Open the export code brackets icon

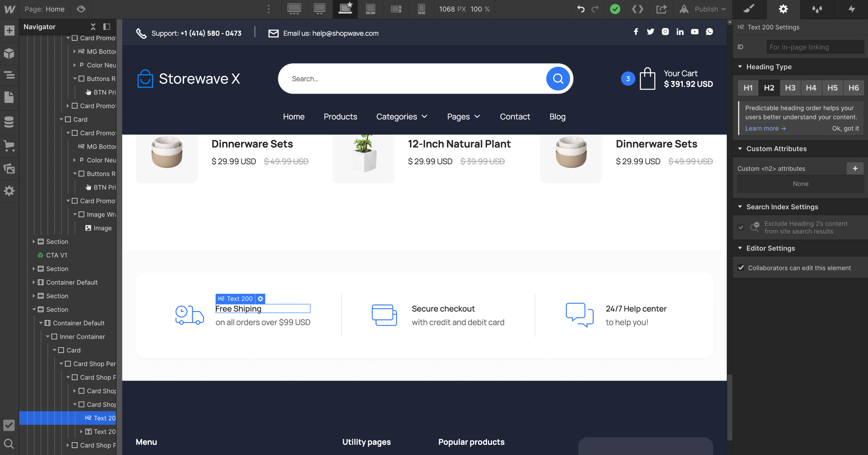click(637, 9)
